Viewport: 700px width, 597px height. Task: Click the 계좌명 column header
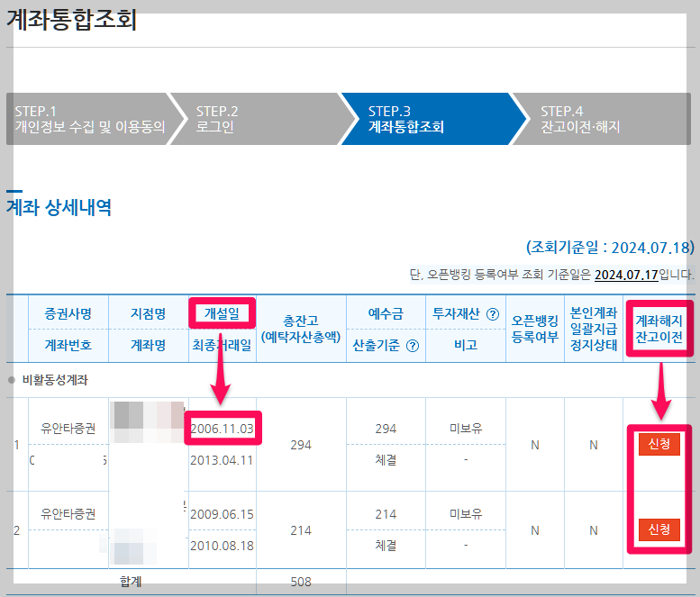[x=149, y=345]
